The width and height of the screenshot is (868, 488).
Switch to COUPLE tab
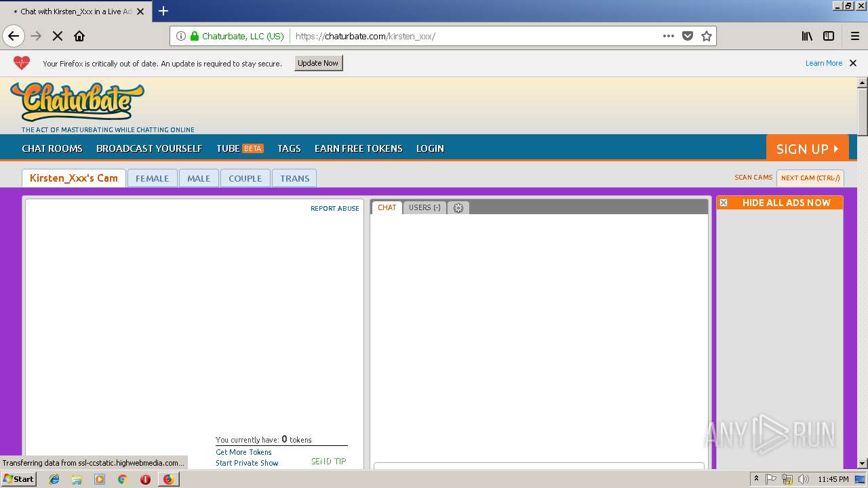[245, 178]
